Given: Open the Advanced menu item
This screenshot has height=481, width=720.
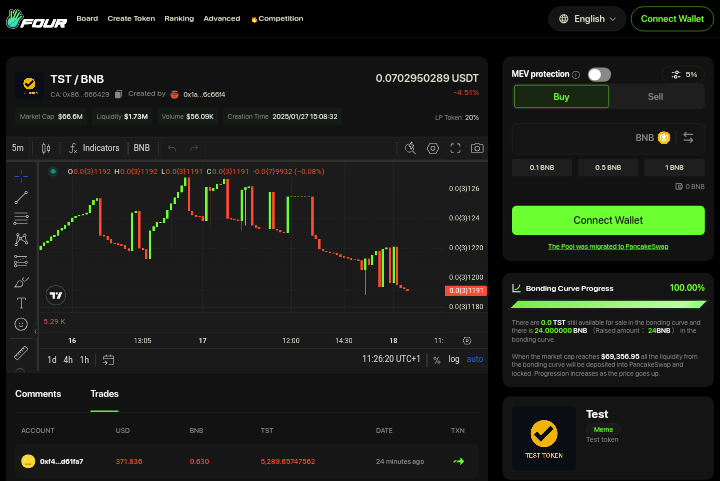Looking at the screenshot, I should (x=222, y=18).
